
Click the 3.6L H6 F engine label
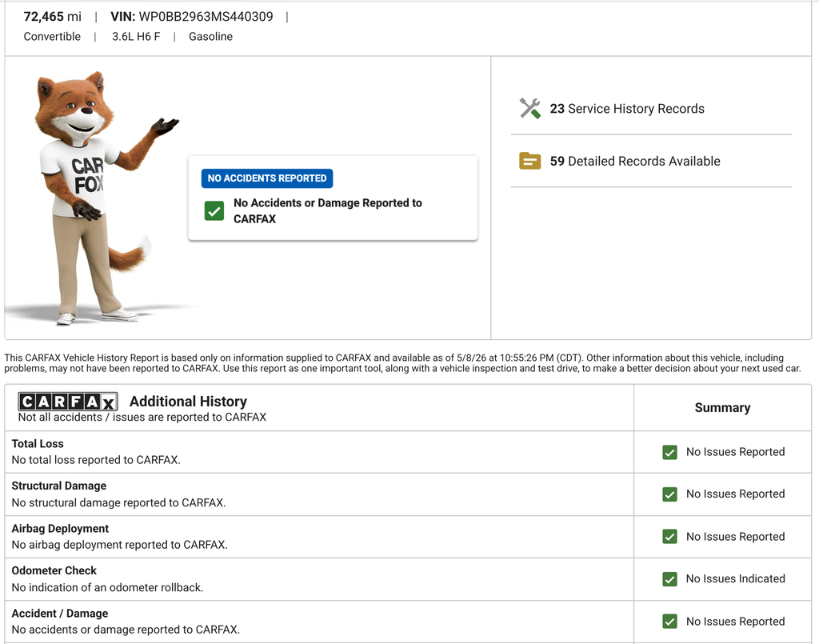(x=136, y=37)
